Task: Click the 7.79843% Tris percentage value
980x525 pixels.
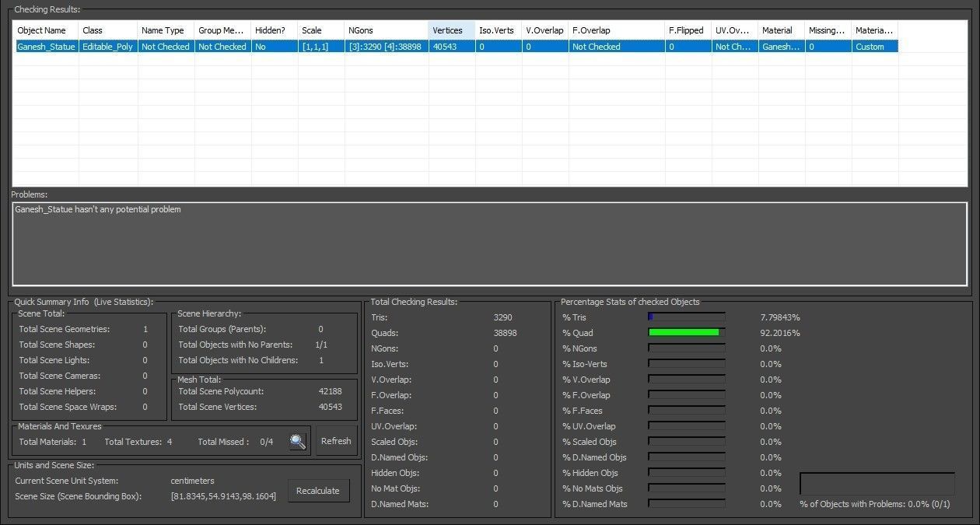Action: click(780, 317)
